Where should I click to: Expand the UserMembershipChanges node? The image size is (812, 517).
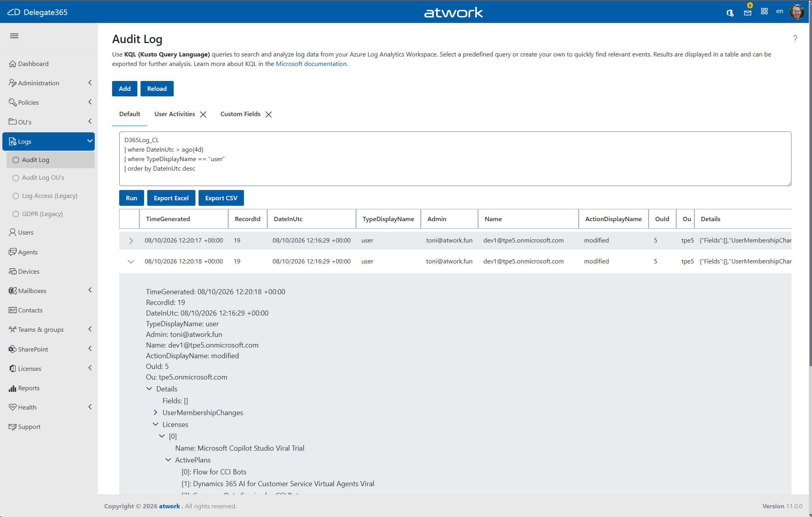pyautogui.click(x=156, y=412)
